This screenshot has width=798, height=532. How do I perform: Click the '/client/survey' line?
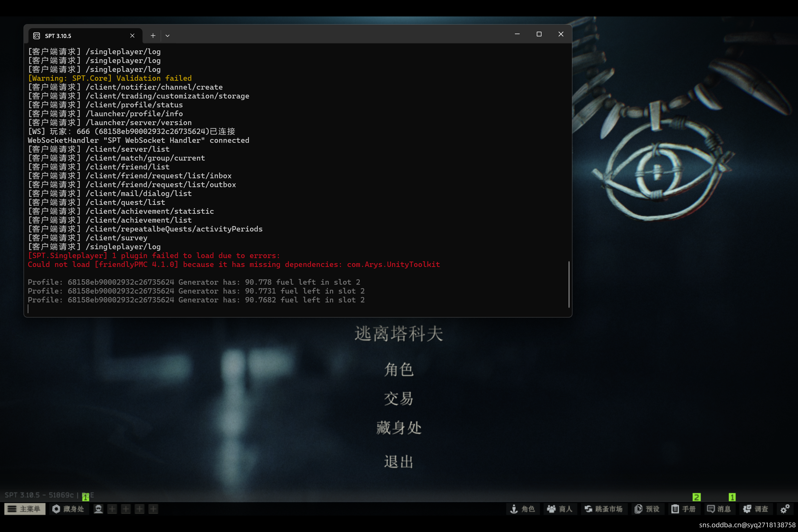click(x=87, y=238)
